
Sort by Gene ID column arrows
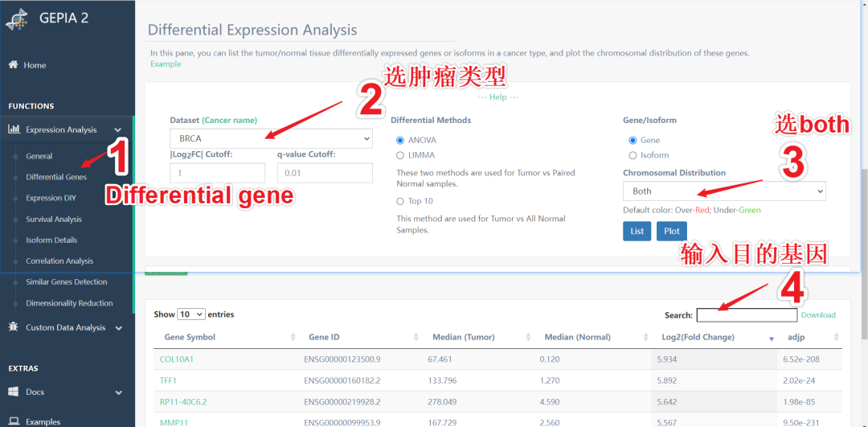(416, 337)
